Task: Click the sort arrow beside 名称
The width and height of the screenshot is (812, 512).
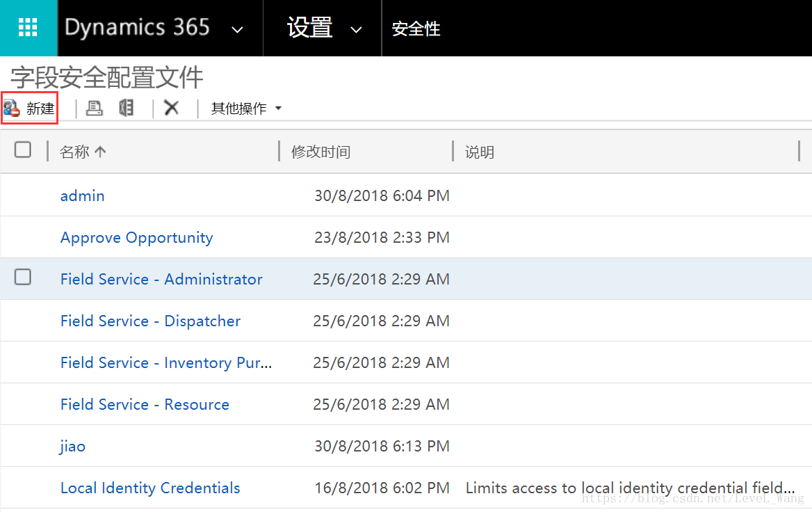Action: 101,152
